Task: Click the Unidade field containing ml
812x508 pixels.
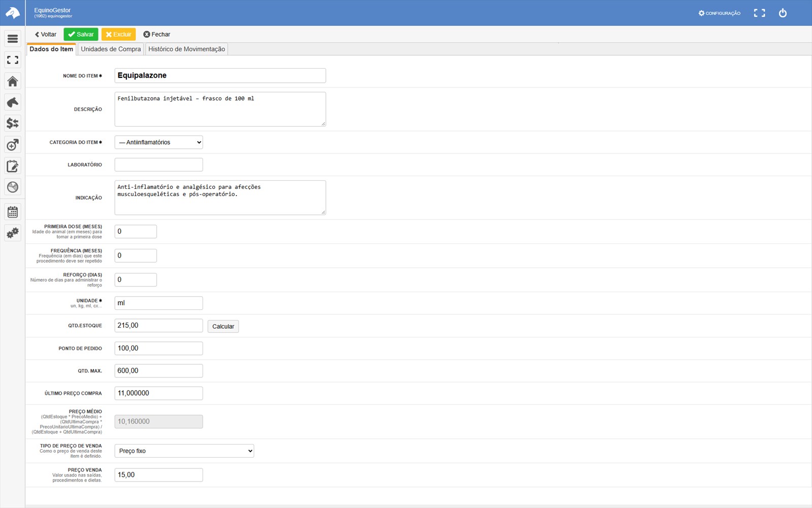Action: coord(159,303)
